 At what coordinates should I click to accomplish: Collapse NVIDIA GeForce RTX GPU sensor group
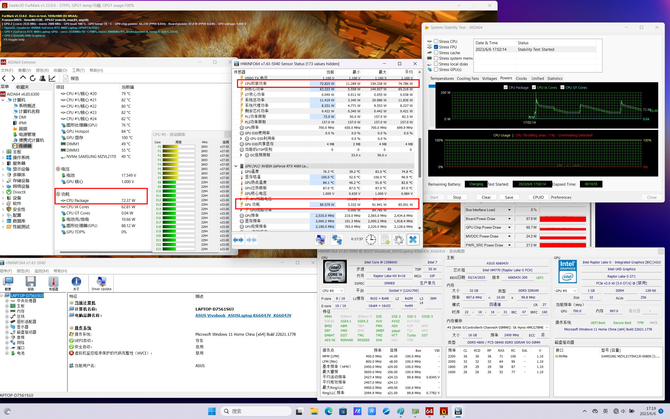[x=236, y=166]
